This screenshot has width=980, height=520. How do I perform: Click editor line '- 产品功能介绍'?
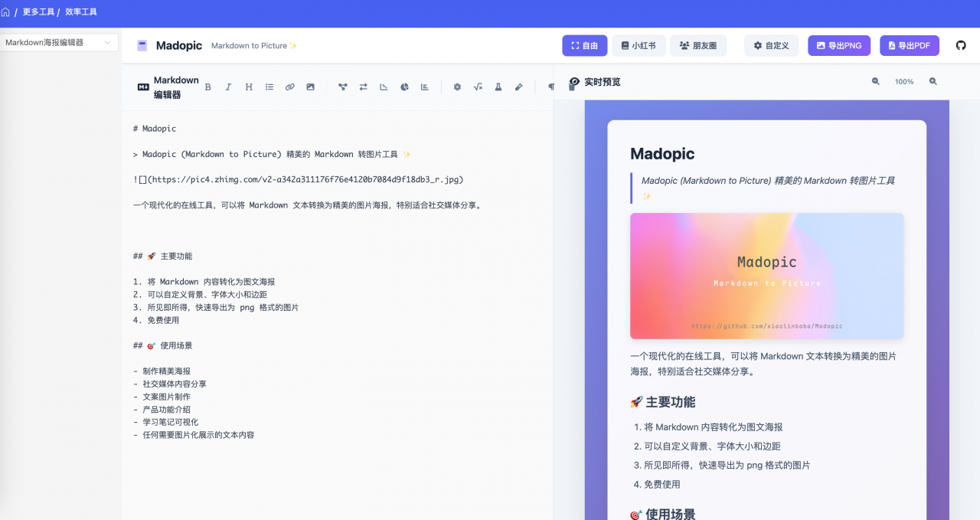click(x=162, y=410)
